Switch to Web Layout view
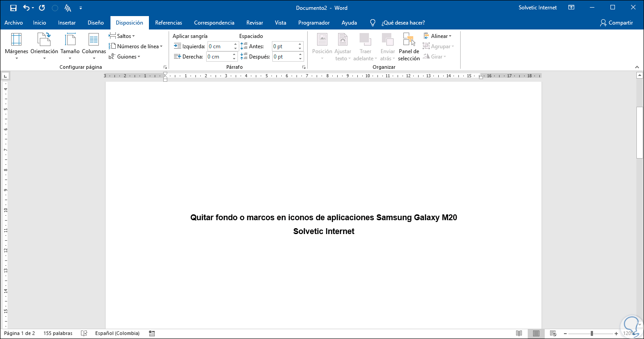 (553, 334)
